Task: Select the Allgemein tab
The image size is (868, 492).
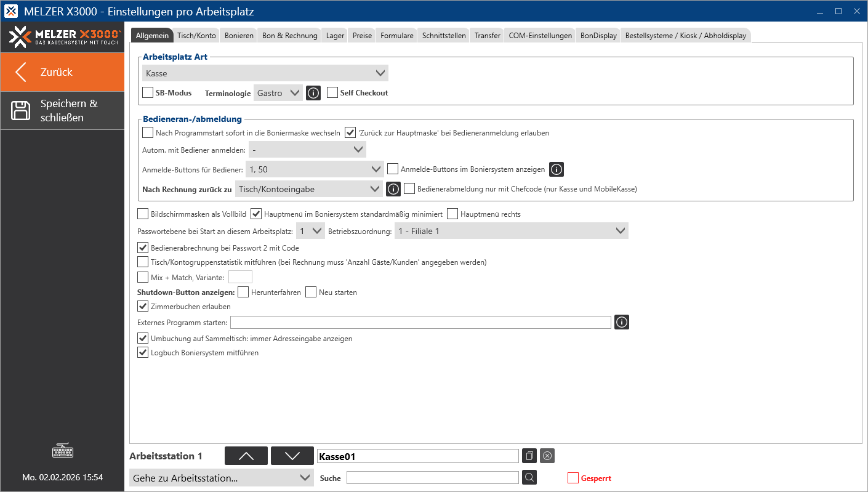Action: 151,36
